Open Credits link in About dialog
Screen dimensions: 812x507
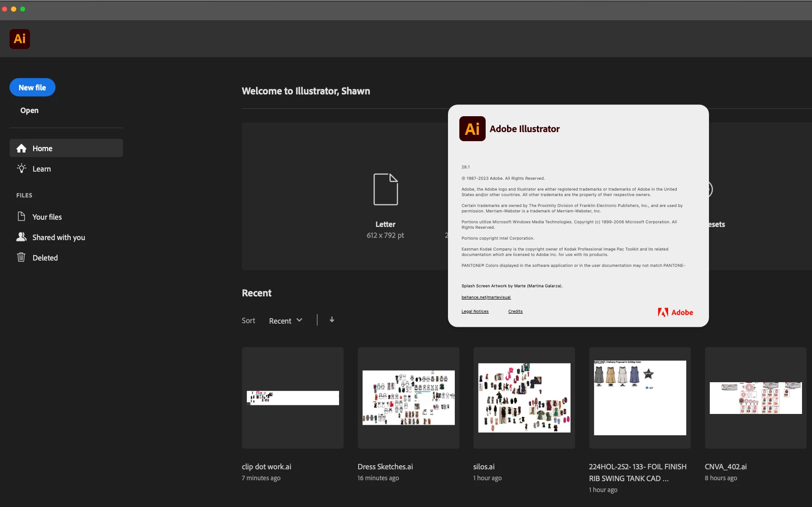coord(516,311)
